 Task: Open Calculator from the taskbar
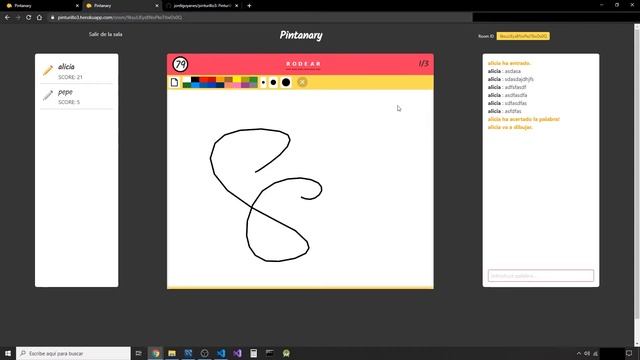pos(253,353)
